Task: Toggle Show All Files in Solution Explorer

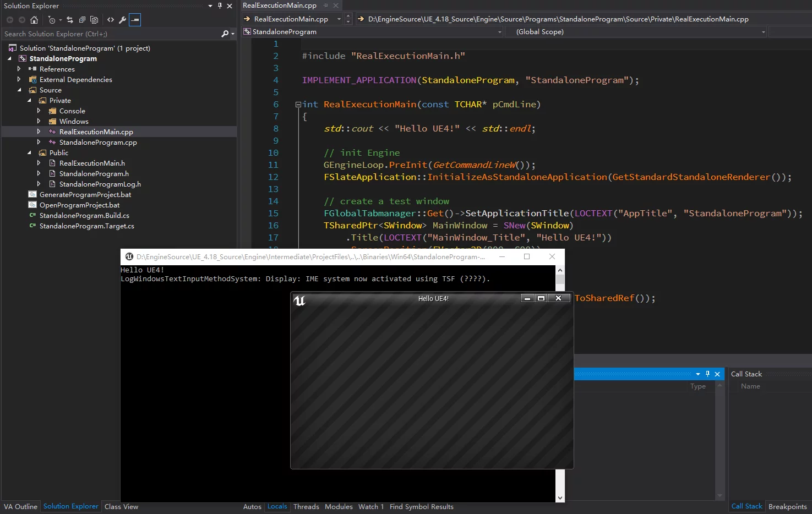Action: click(x=94, y=20)
